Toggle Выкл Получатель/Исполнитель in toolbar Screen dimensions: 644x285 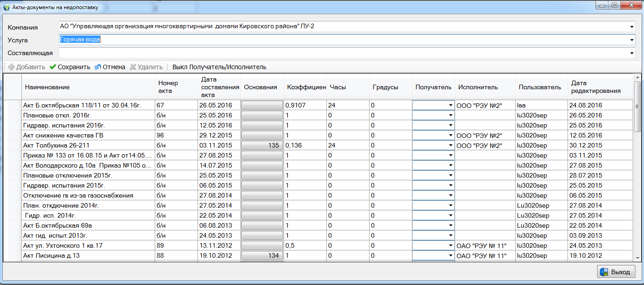click(x=219, y=67)
